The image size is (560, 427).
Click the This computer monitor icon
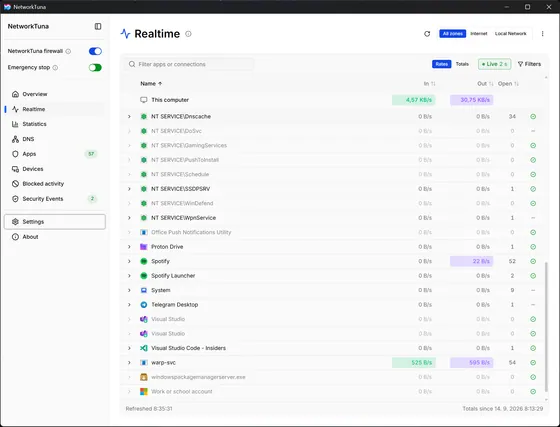tap(144, 100)
